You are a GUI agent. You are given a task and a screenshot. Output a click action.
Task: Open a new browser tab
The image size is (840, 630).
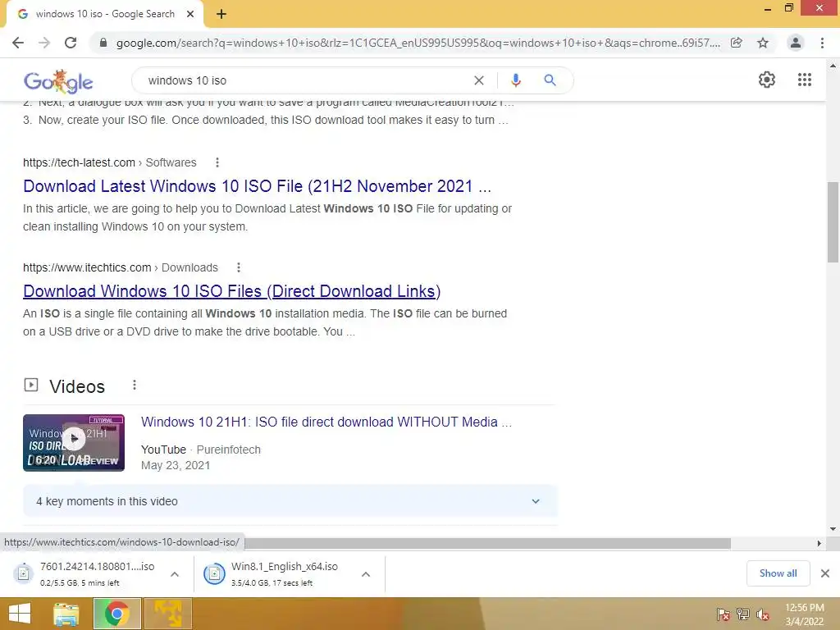[221, 15]
